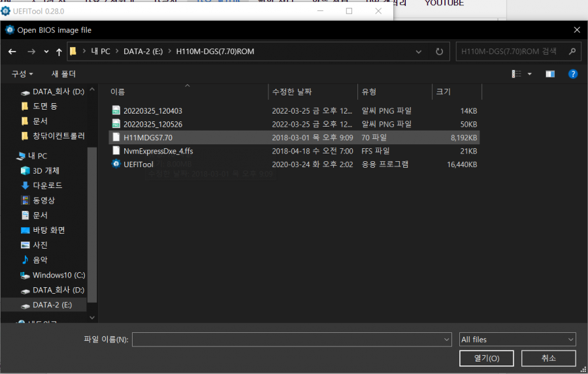This screenshot has height=374, width=588.
Task: Open lower 'DATA_회사 (D:)' drive under 내 PC
Action: coord(58,290)
